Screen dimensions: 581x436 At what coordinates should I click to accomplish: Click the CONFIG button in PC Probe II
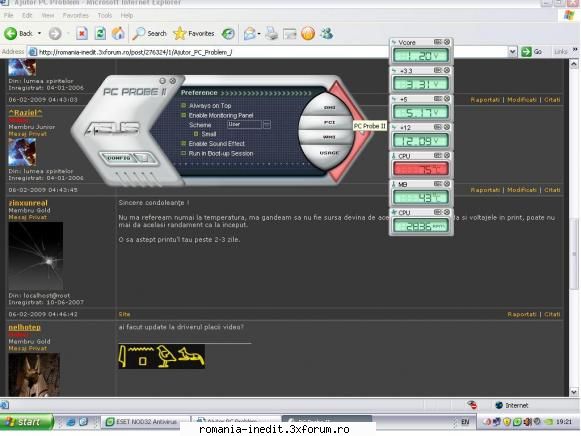[x=119, y=158]
